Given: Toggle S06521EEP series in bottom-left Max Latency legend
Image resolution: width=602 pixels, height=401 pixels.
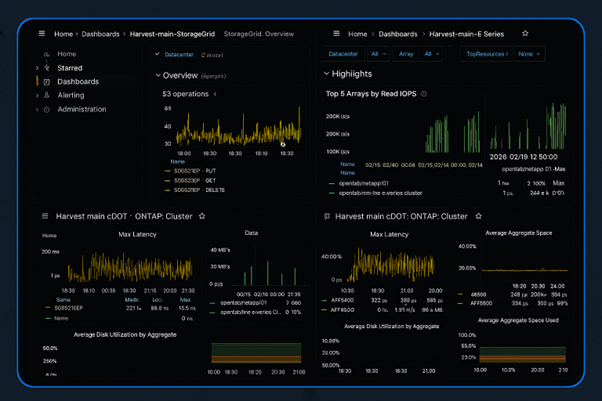Looking at the screenshot, I should 68,308.
